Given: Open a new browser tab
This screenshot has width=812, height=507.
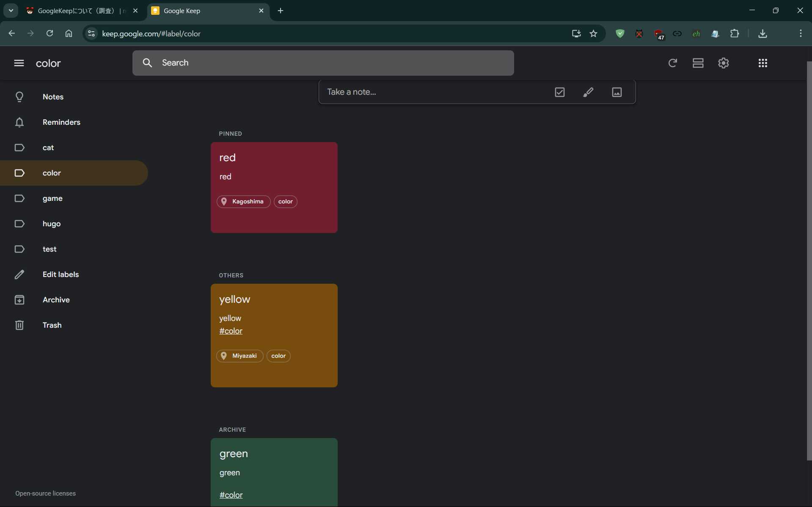Looking at the screenshot, I should coord(281,11).
